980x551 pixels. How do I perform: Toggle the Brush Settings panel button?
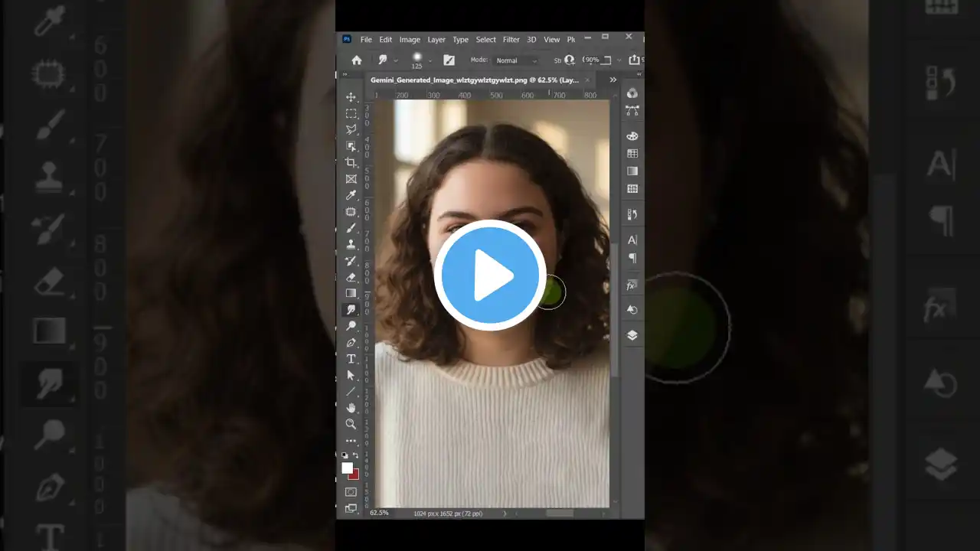point(449,60)
